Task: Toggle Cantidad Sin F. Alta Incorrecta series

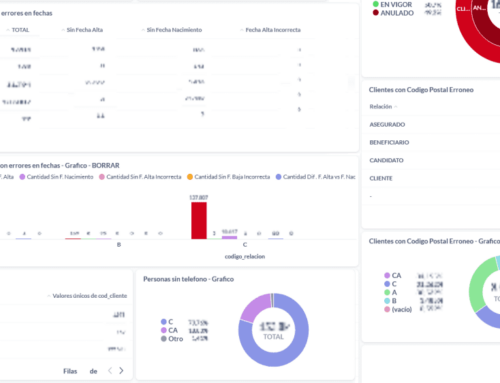Action: click(x=140, y=177)
